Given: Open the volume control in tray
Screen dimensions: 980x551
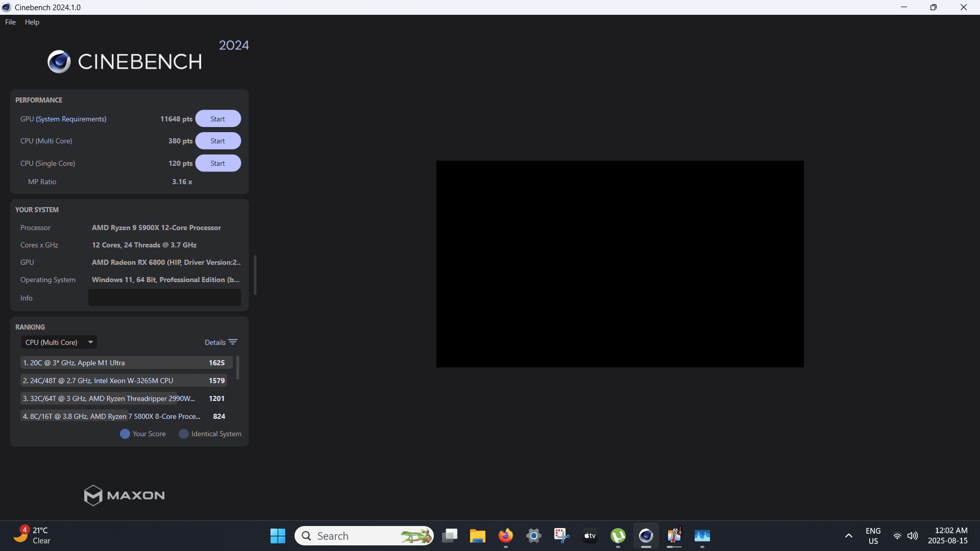Looking at the screenshot, I should point(913,536).
